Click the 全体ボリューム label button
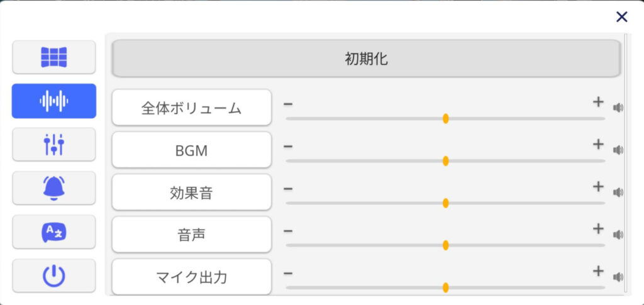 [191, 108]
